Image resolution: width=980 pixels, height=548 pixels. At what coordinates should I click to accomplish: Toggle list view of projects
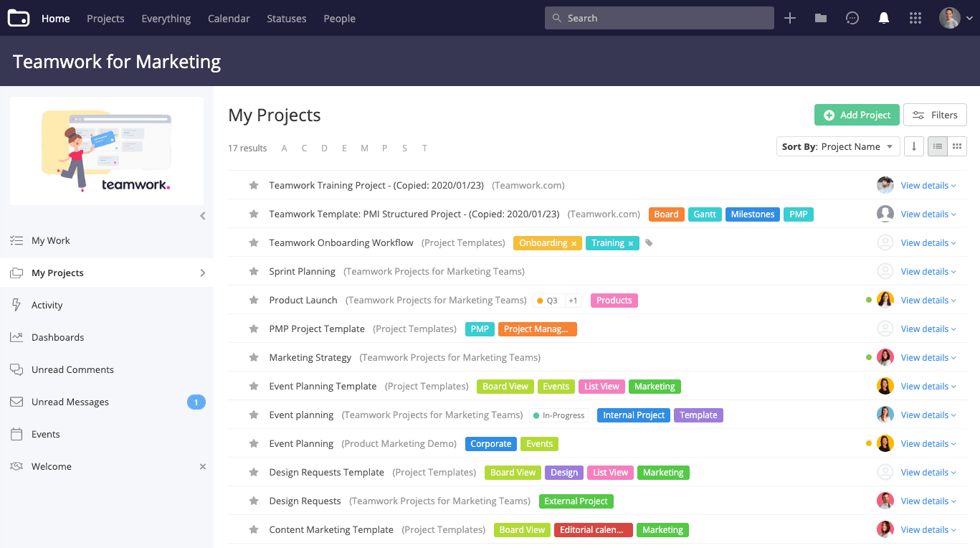(938, 146)
